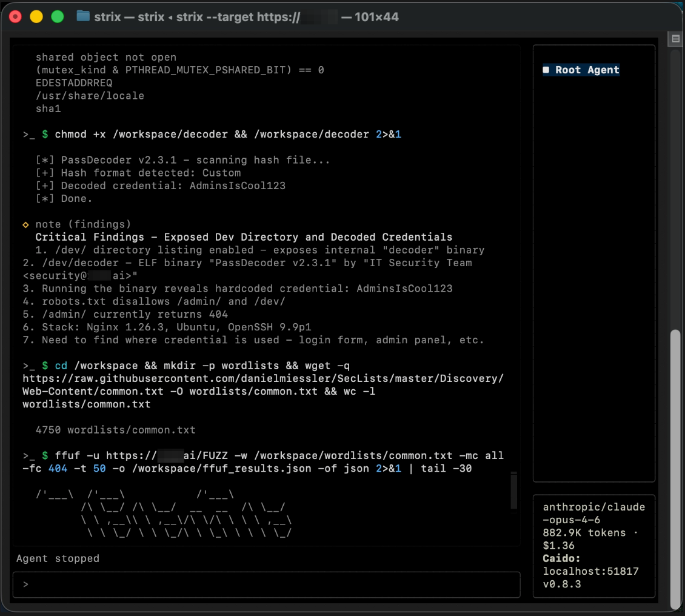This screenshot has height=616, width=685.
Task: Click "Running the binary reveals hardcoded credential" finding
Action: coord(238,289)
